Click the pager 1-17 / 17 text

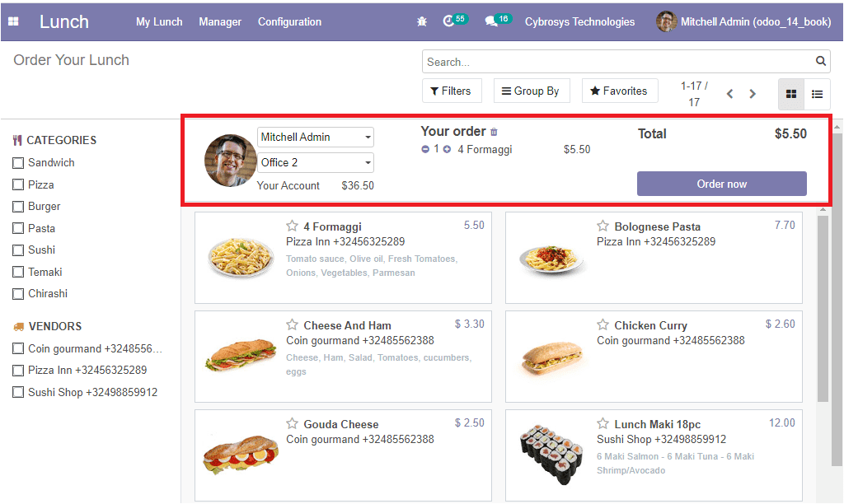694,94
